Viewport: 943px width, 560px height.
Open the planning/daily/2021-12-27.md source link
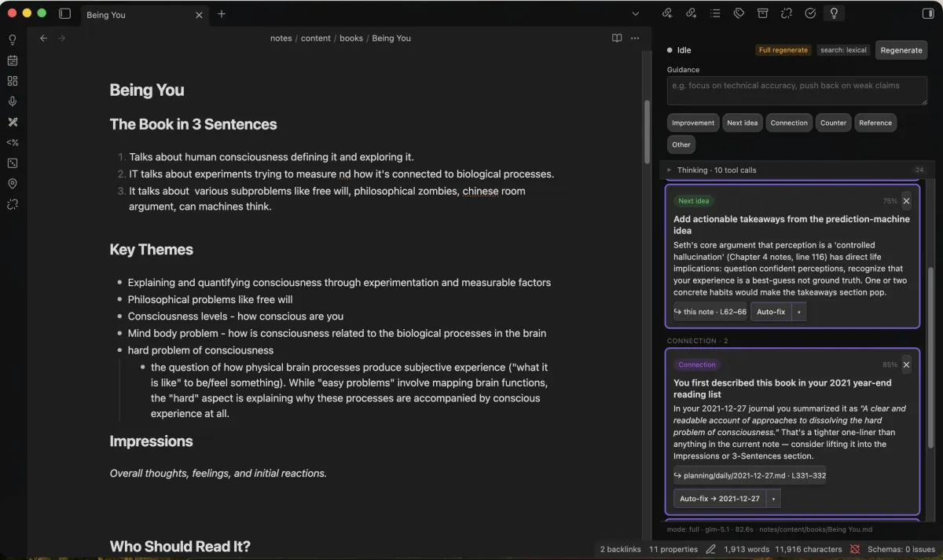(750, 475)
